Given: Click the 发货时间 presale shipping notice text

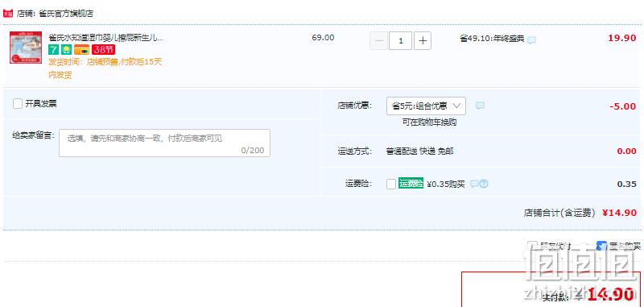Looking at the screenshot, I should coord(105,68).
